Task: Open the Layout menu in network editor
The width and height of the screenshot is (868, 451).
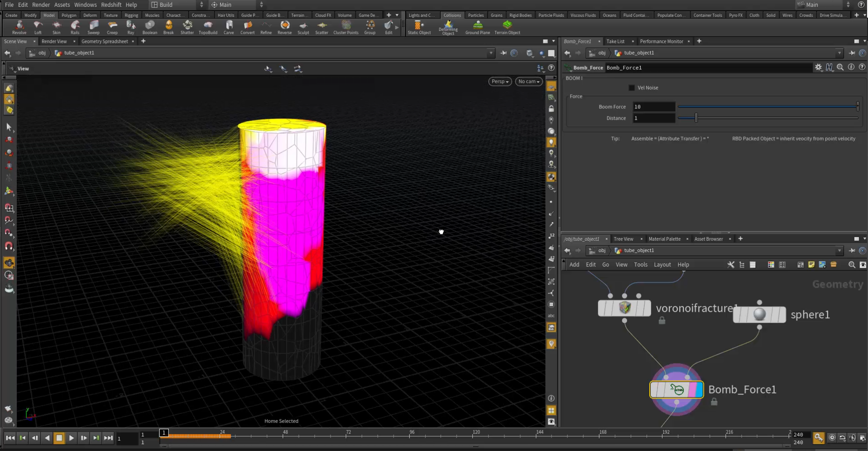Action: [662, 265]
